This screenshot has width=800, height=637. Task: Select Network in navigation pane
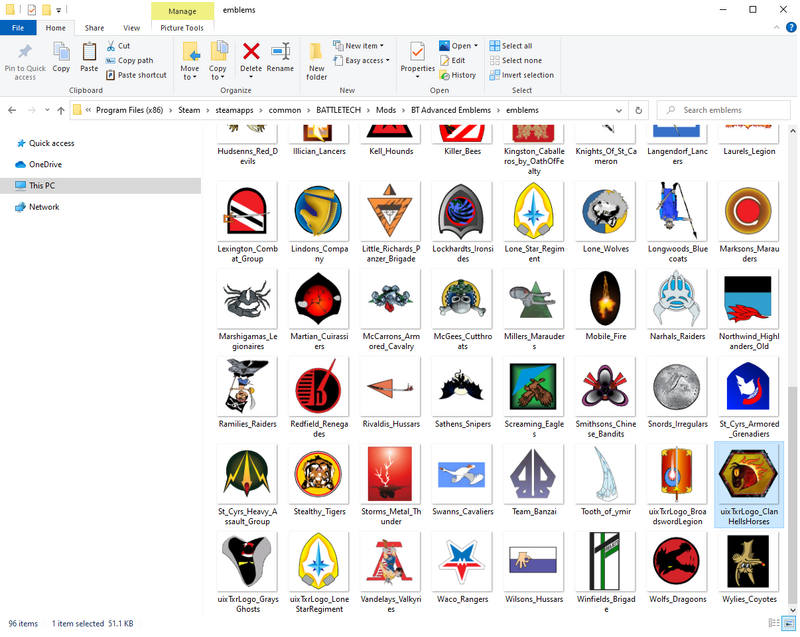(x=37, y=207)
